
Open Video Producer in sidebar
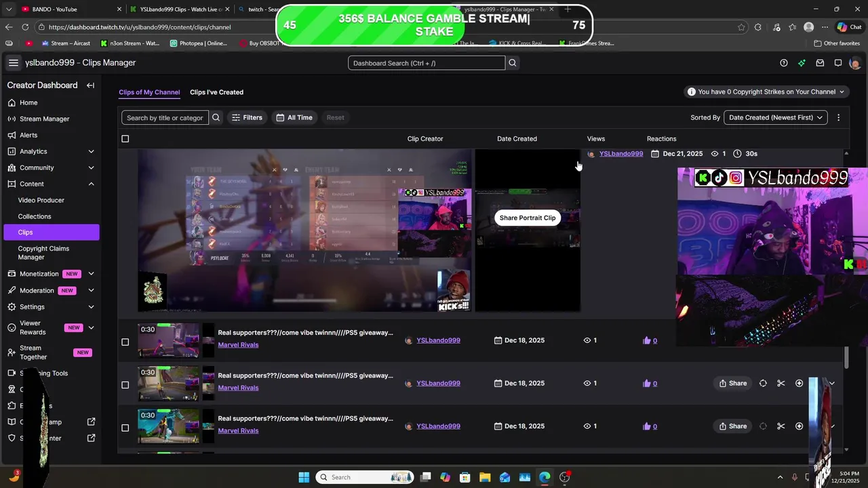point(41,200)
